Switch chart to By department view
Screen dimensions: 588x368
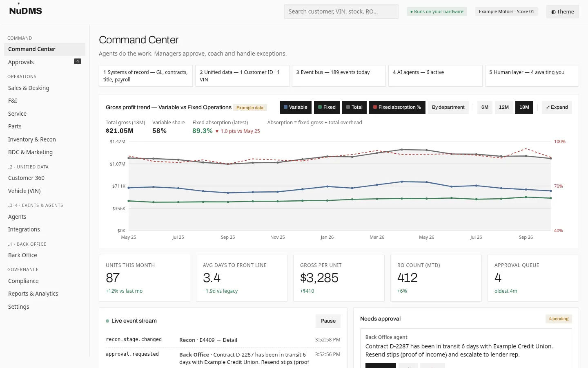(448, 107)
